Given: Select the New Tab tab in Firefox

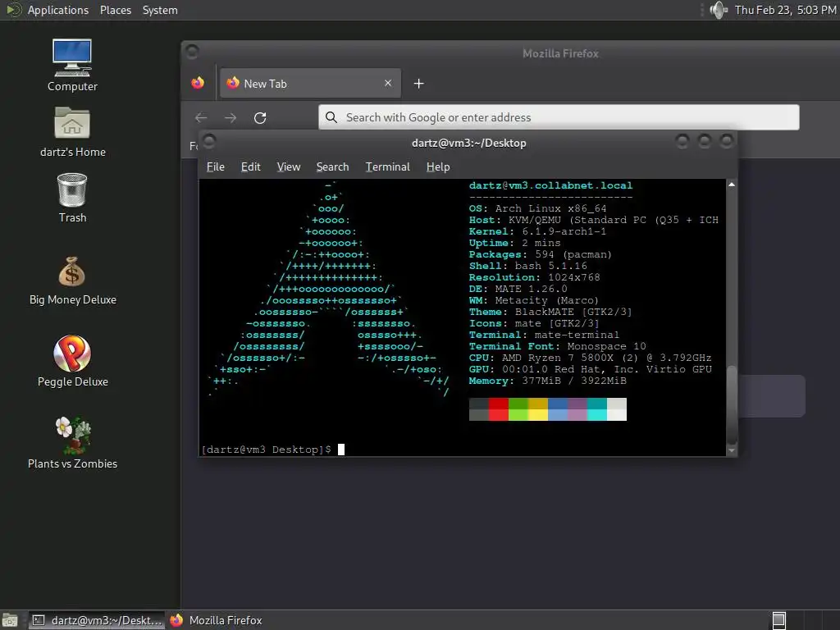Looking at the screenshot, I should click(x=310, y=83).
